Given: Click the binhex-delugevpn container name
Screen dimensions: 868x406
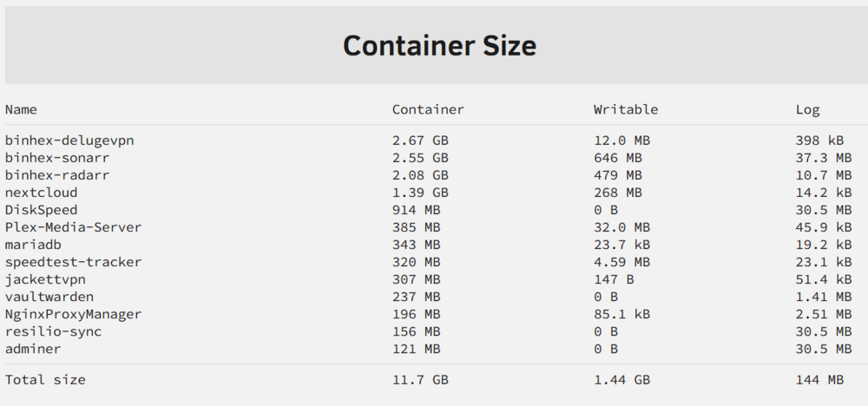Looking at the screenshot, I should point(69,141).
